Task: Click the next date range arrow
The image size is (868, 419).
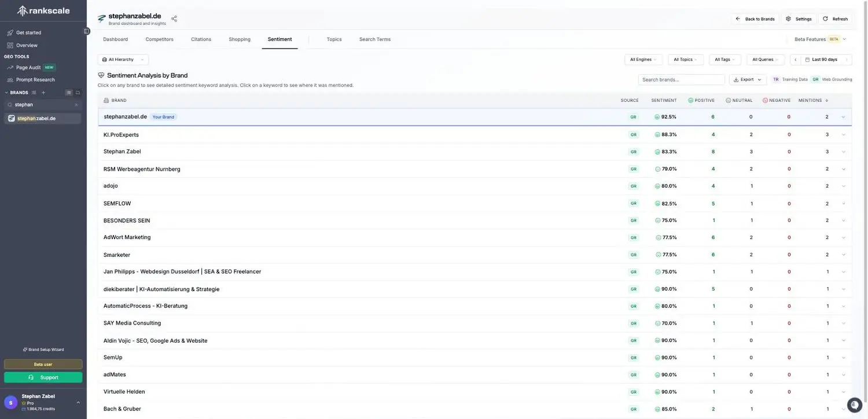Action: coord(847,60)
